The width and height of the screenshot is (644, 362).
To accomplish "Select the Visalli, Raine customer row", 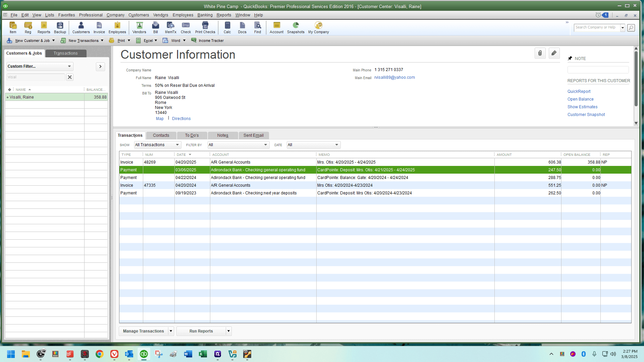I will pyautogui.click(x=56, y=97).
